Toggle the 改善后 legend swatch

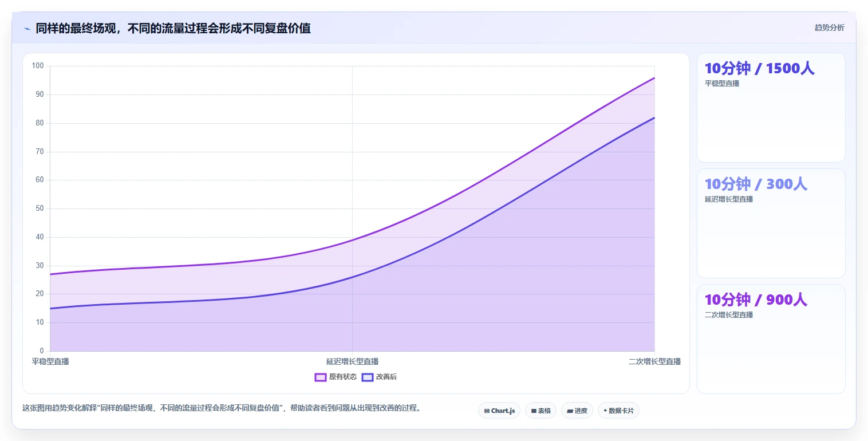coord(368,377)
